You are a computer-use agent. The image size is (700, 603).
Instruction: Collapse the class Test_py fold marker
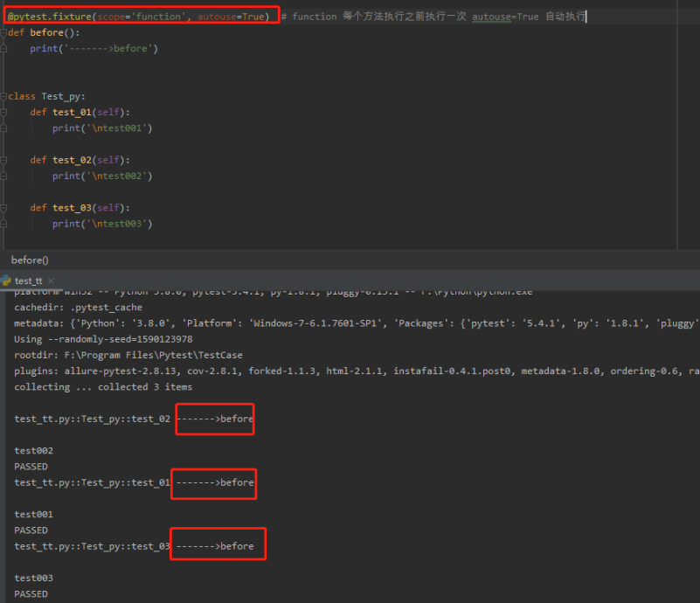3,96
